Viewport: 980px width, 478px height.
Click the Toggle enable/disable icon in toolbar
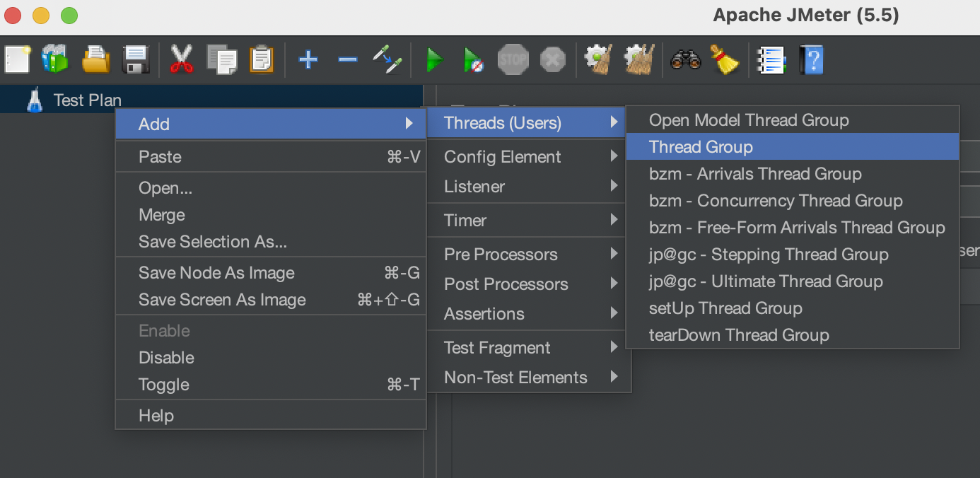click(387, 59)
